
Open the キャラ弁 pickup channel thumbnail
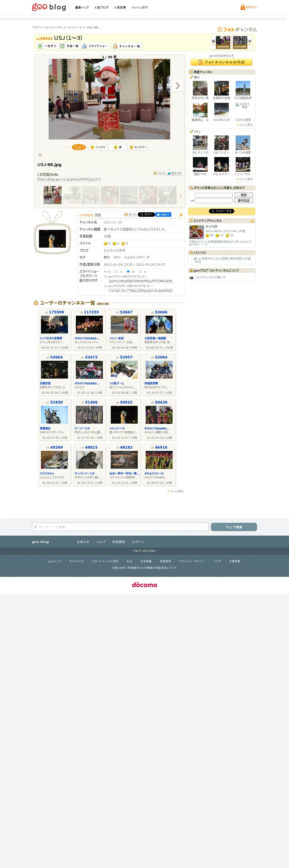(x=196, y=232)
